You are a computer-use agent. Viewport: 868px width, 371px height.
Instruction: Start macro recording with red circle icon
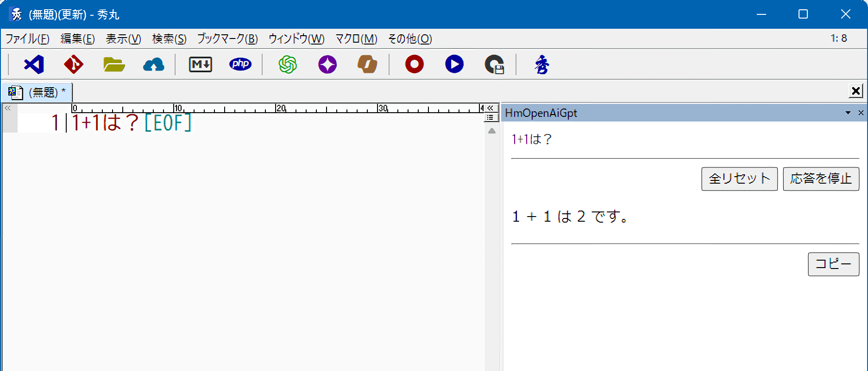(x=415, y=64)
